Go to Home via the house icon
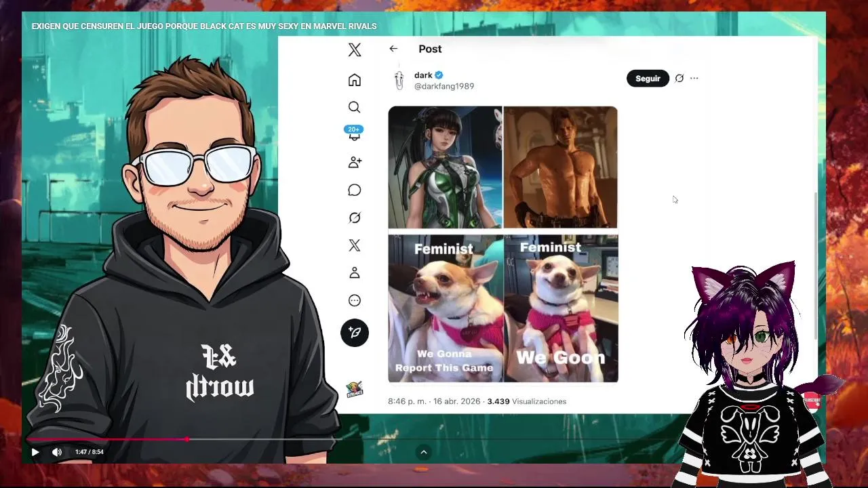This screenshot has width=868, height=488. coord(355,80)
